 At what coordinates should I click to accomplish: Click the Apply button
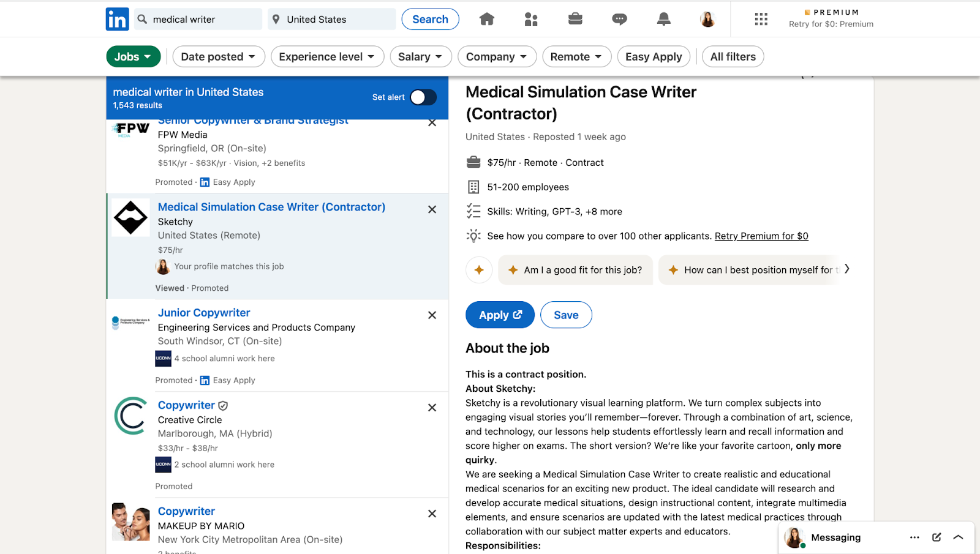click(500, 315)
